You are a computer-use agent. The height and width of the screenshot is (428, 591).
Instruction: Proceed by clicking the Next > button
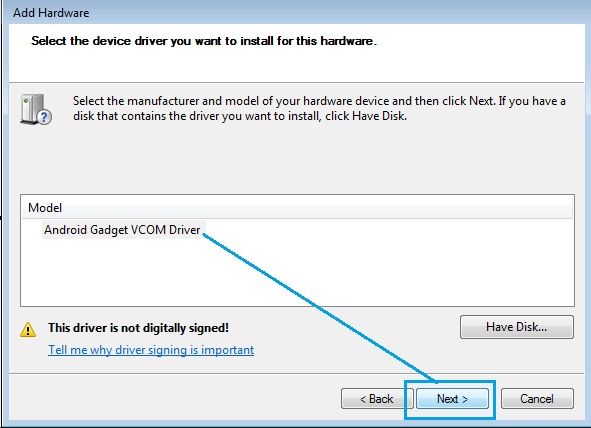tap(452, 399)
